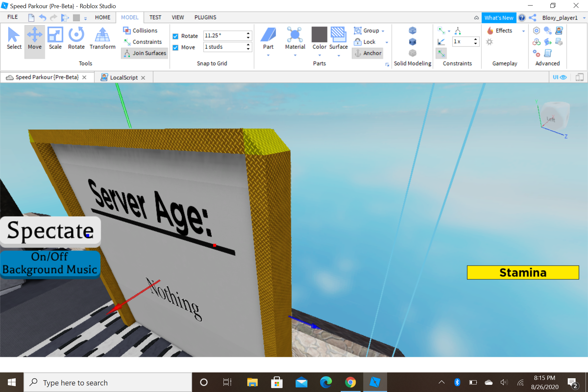
Task: Open the Lock dropdown arrow
Action: point(387,42)
